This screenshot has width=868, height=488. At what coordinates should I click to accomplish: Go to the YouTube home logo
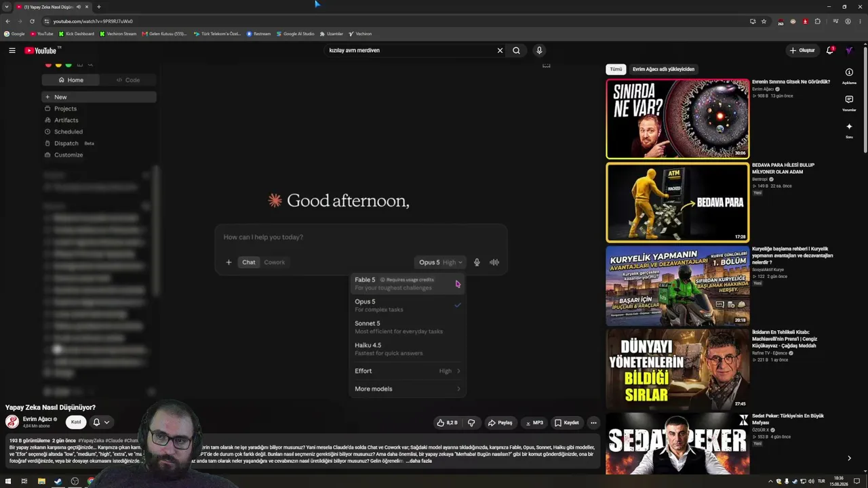tap(42, 50)
